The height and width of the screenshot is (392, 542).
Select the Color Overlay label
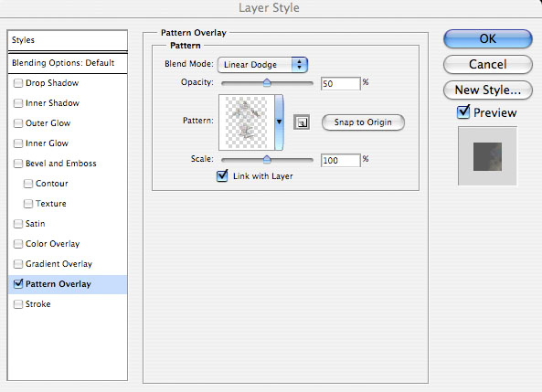(x=52, y=244)
